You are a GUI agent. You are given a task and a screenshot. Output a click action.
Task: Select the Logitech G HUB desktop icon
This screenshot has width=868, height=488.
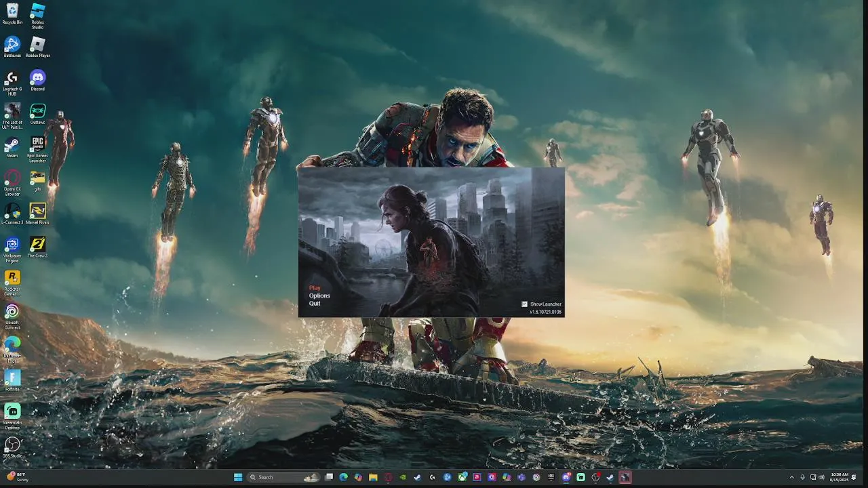[x=12, y=83]
